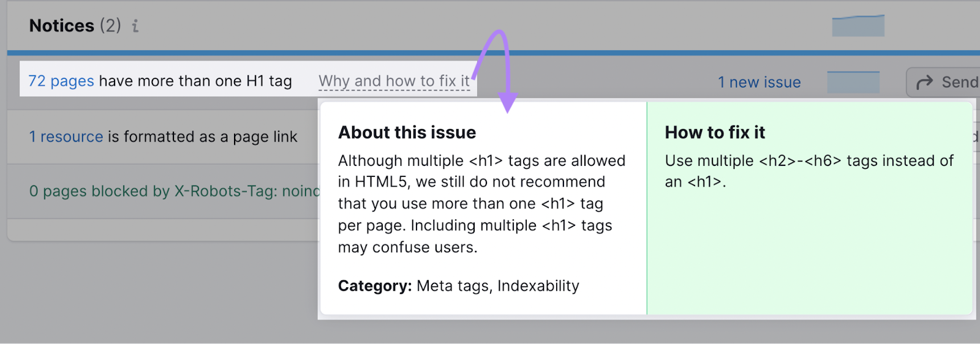
Task: Click the info icon beside Notices
Action: [x=135, y=26]
